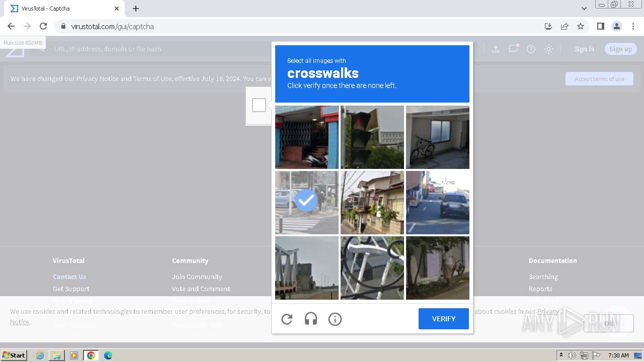Select the white railing tile

372,268
